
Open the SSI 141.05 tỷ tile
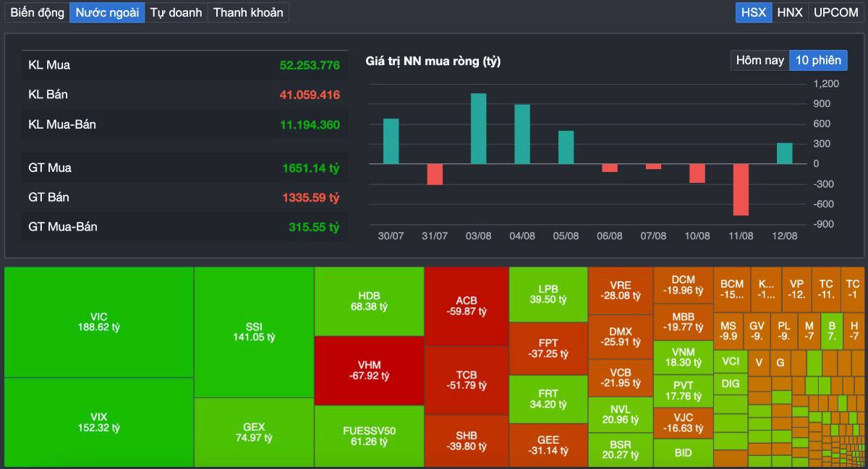(x=254, y=332)
